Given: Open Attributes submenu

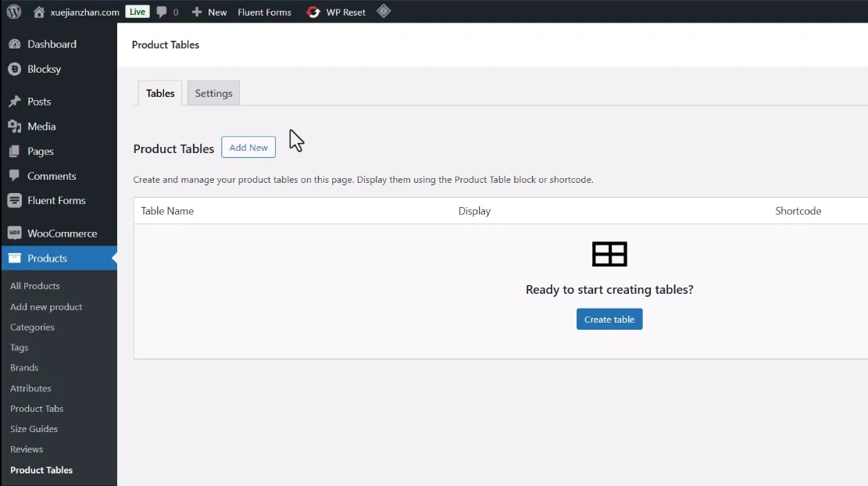Looking at the screenshot, I should [30, 388].
